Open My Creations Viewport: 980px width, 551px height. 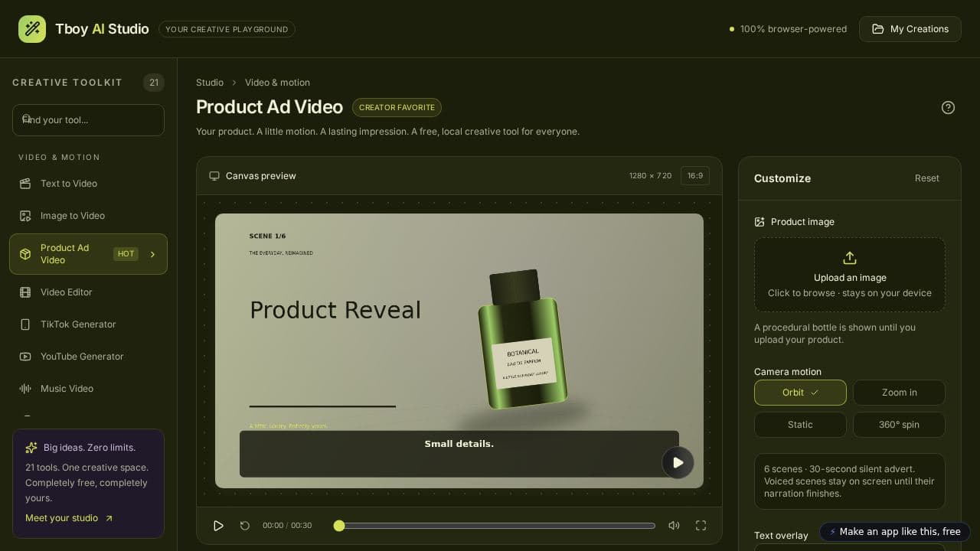(910, 29)
